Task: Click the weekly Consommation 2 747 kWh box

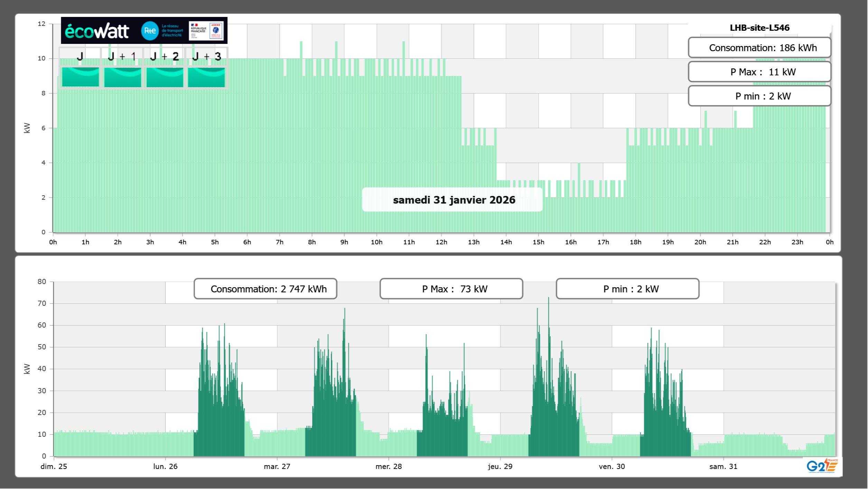Action: [265, 289]
